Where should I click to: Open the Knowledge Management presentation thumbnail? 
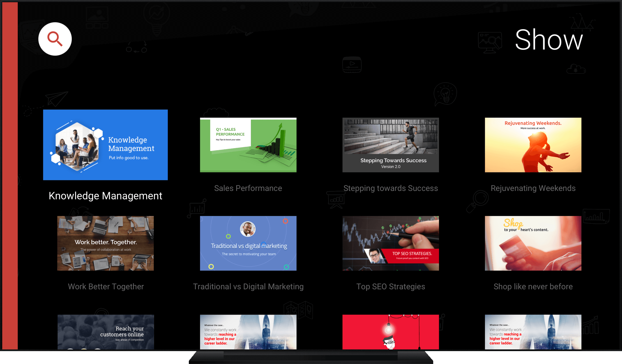click(105, 145)
